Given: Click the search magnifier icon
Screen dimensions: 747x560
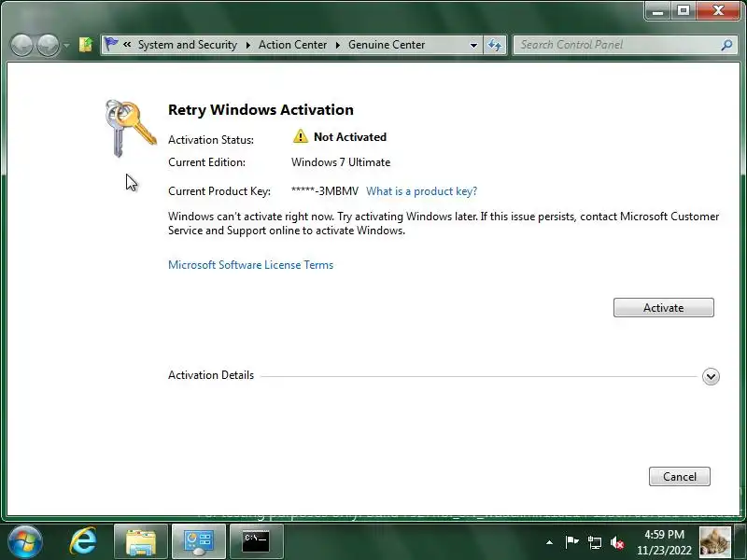Looking at the screenshot, I should pos(726,45).
